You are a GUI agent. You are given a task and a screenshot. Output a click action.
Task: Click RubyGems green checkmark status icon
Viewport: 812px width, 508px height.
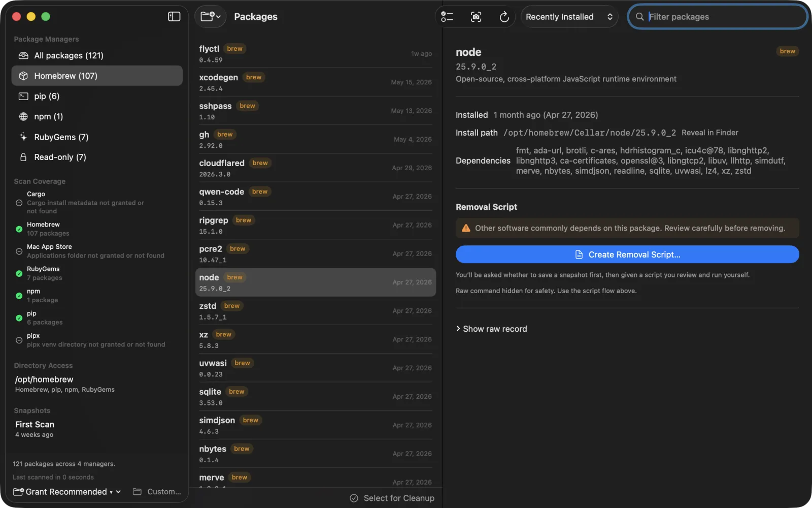point(19,273)
